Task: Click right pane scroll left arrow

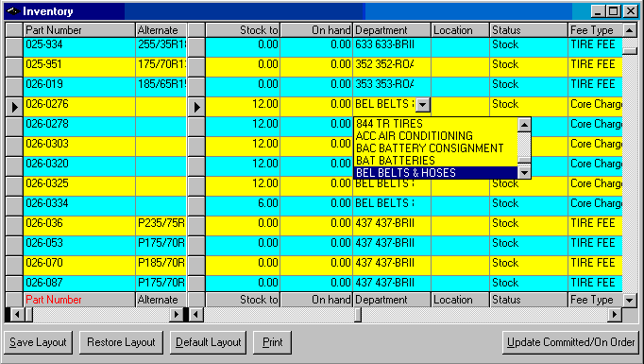Action: (x=196, y=315)
